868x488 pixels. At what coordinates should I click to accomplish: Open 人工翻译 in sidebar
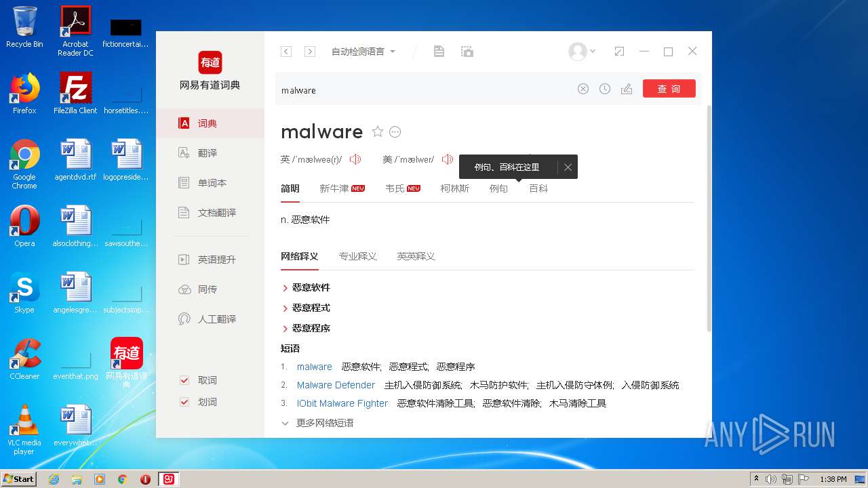(x=210, y=319)
